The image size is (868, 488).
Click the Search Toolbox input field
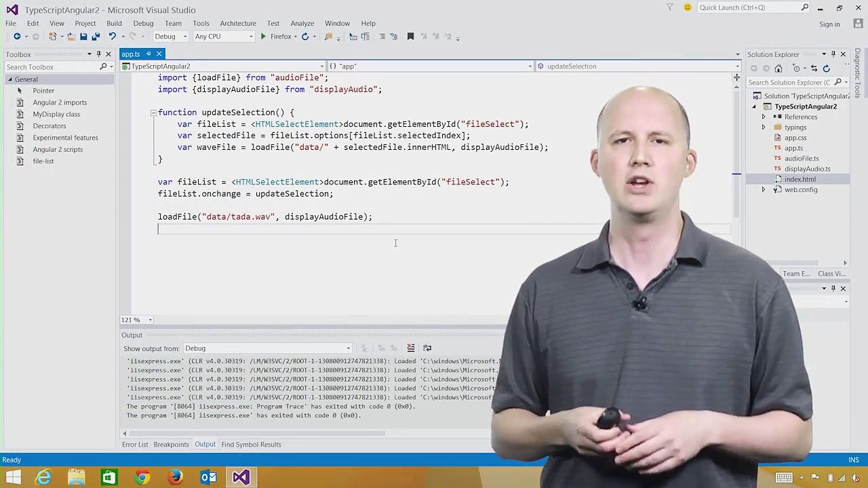coord(51,67)
